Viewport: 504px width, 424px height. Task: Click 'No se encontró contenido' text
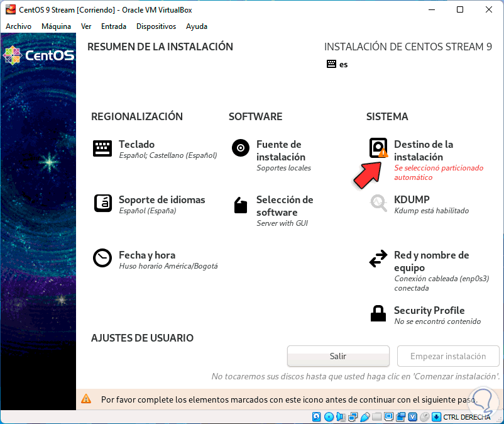point(437,321)
